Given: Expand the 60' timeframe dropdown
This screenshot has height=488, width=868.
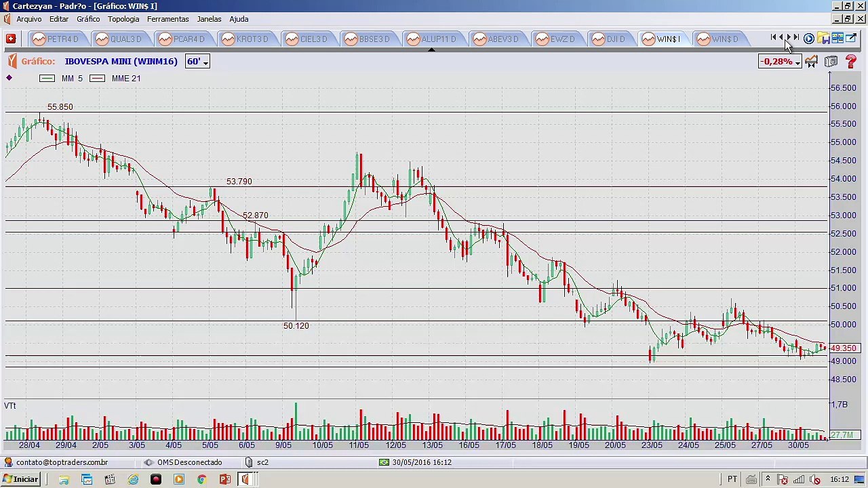Looking at the screenshot, I should [197, 62].
